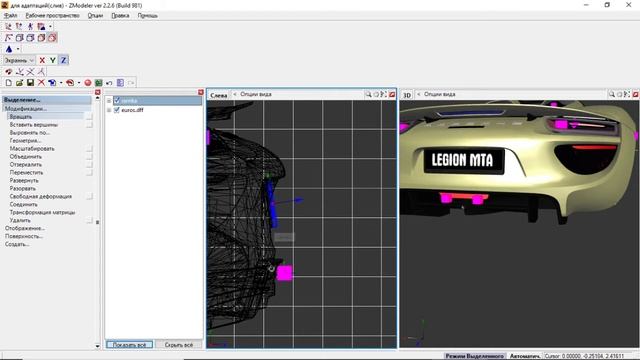Open Опции вида in Слева viewport
Image resolution: width=640 pixels, height=360 pixels.
pos(256,94)
